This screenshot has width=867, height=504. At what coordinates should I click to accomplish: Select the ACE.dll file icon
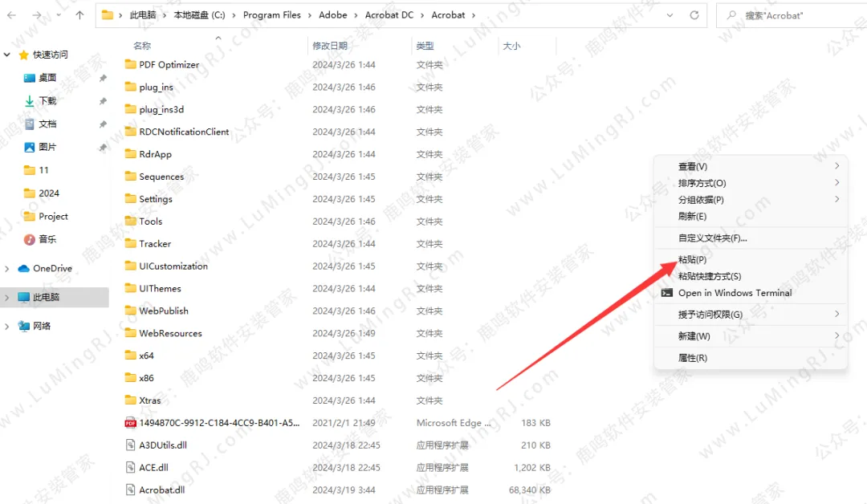pos(130,468)
